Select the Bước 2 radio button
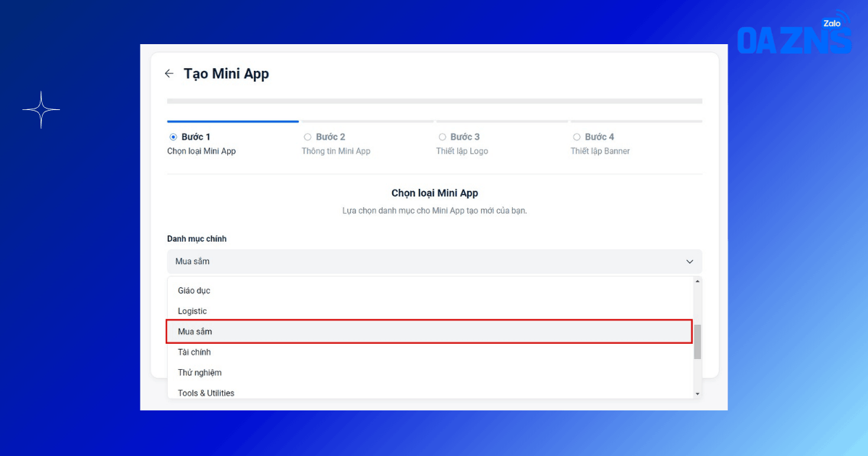Viewport: 868px width, 456px height. coord(307,137)
